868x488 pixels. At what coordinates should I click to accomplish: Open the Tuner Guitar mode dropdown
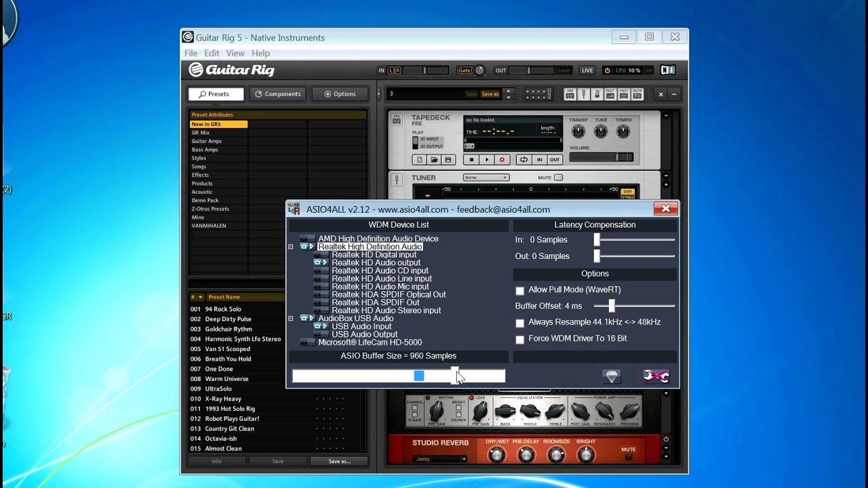coord(486,178)
